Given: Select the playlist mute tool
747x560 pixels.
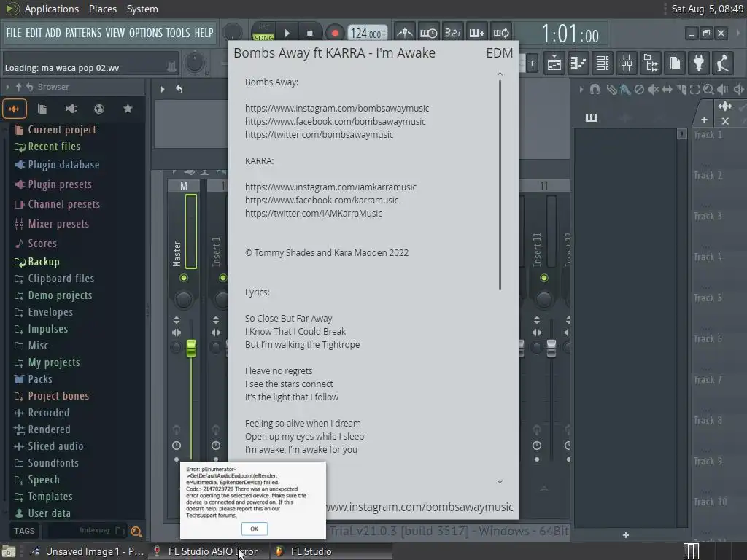Looking at the screenshot, I should coord(653,89).
